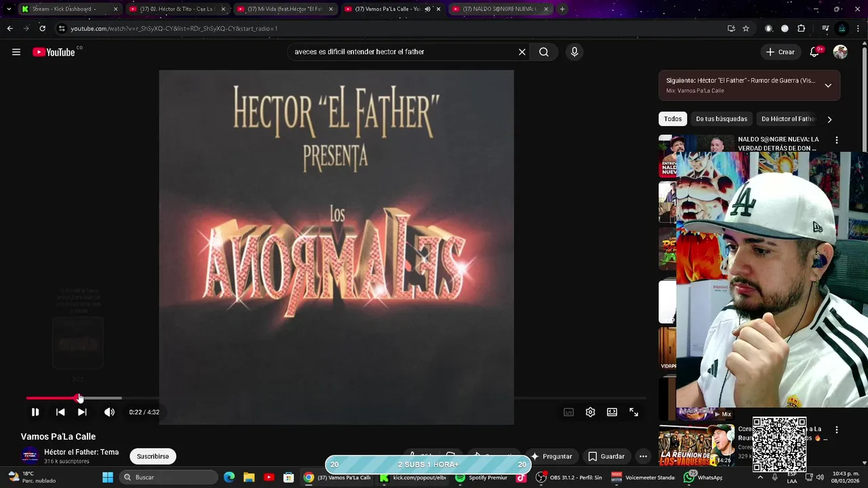Viewport: 868px width, 488px height.
Task: Focus the YouTube search input field
Action: point(403,52)
